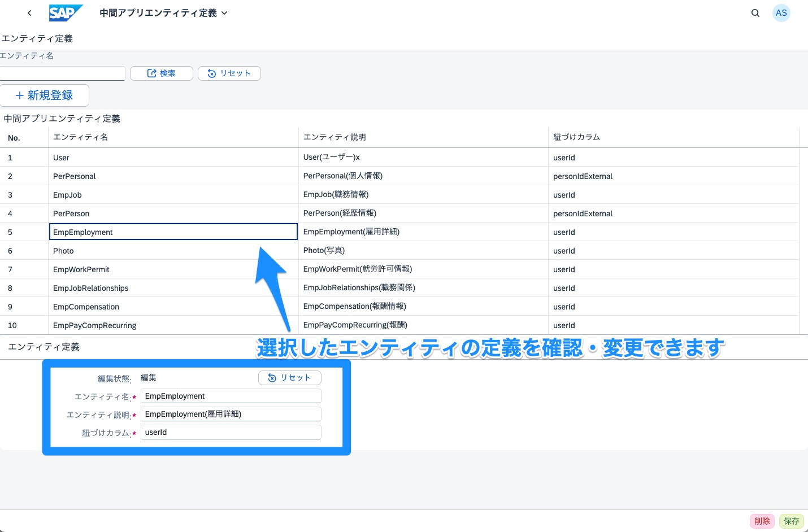
Task: Click the EmpCompensation(報酬情報) description cell
Action: coord(423,307)
